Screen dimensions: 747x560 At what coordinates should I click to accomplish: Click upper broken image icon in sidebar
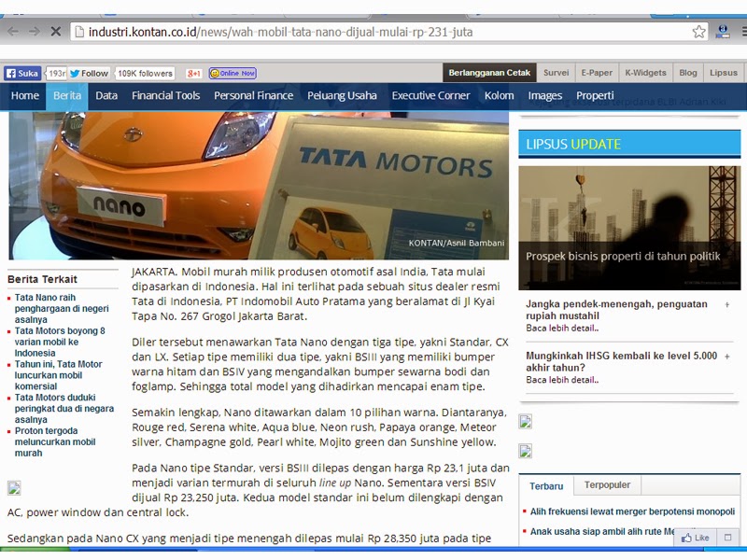[526, 422]
